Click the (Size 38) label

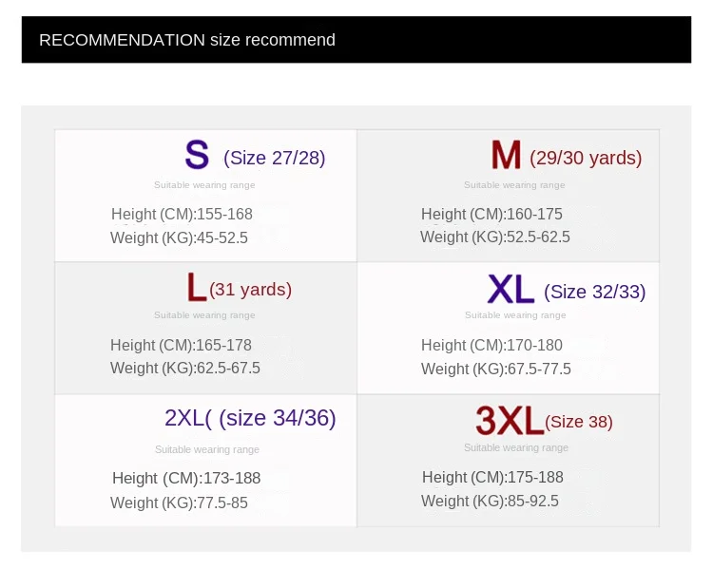click(x=579, y=422)
